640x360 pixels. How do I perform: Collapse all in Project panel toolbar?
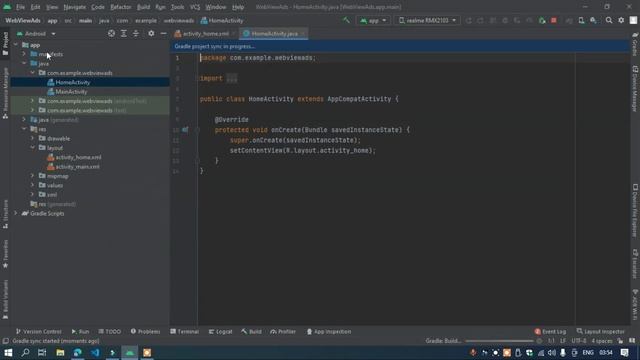pyautogui.click(x=136, y=33)
